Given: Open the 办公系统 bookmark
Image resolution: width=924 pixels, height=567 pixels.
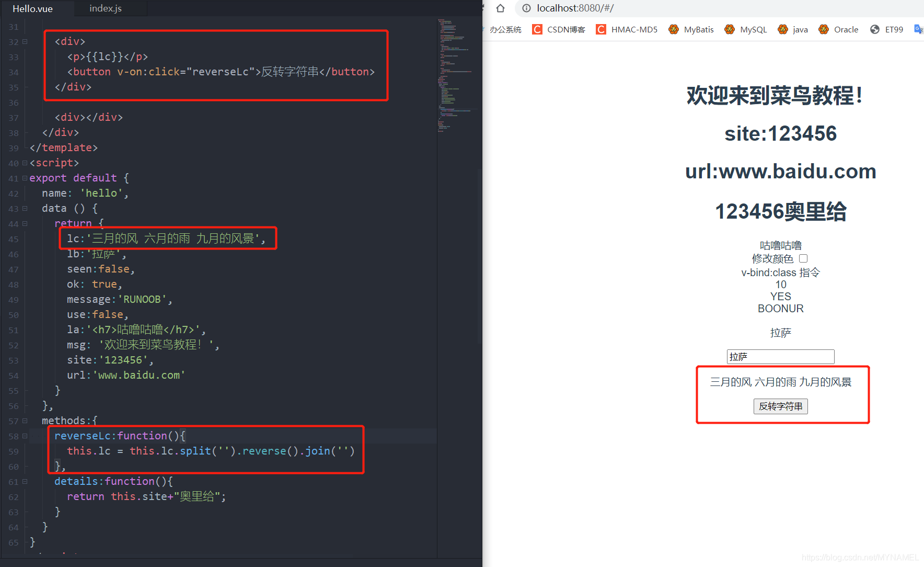Looking at the screenshot, I should (x=505, y=29).
